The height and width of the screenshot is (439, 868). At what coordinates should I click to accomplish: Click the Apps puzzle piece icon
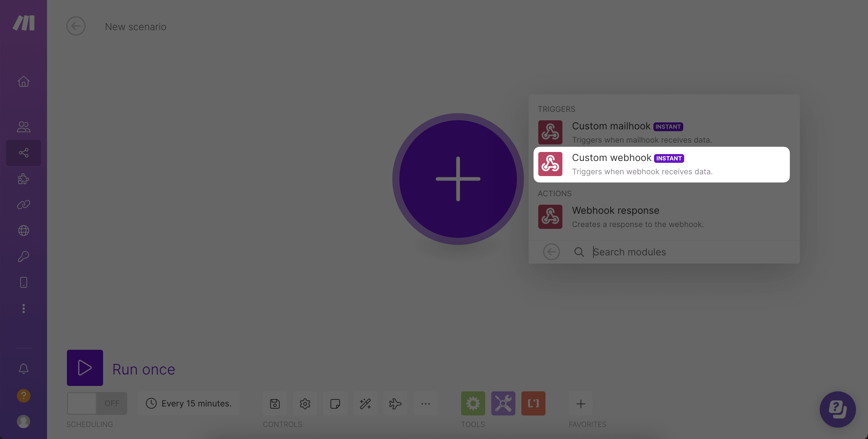tap(24, 179)
